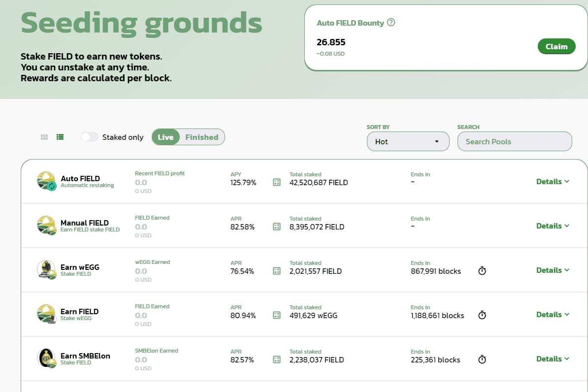Viewport: 588px width, 392px height.
Task: Click the timer icon for Earn SMBElon pool
Action: coord(482,359)
